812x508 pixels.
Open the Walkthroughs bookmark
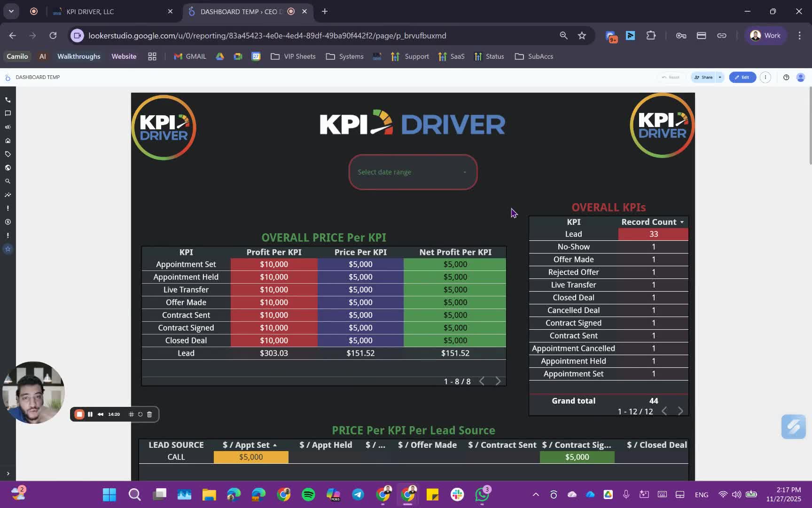point(79,56)
